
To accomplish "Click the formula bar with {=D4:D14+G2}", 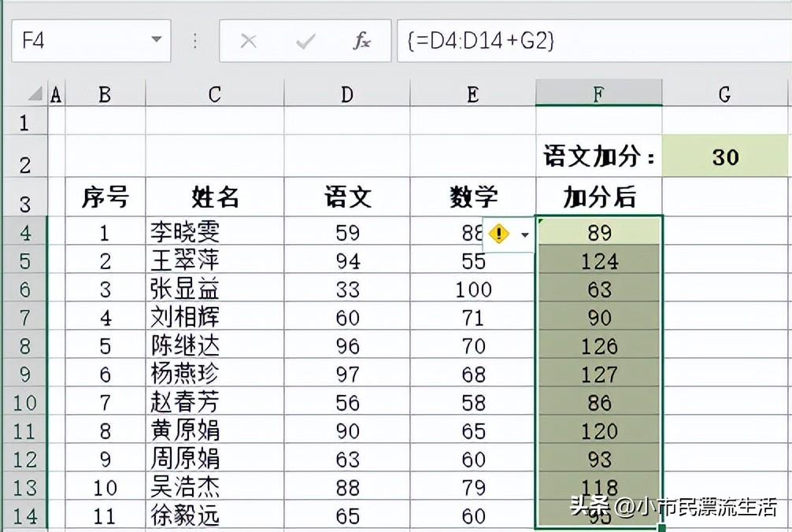I will 594,40.
